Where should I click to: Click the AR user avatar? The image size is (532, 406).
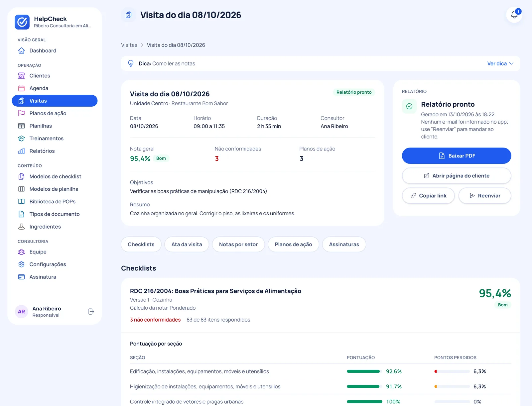tap(21, 312)
